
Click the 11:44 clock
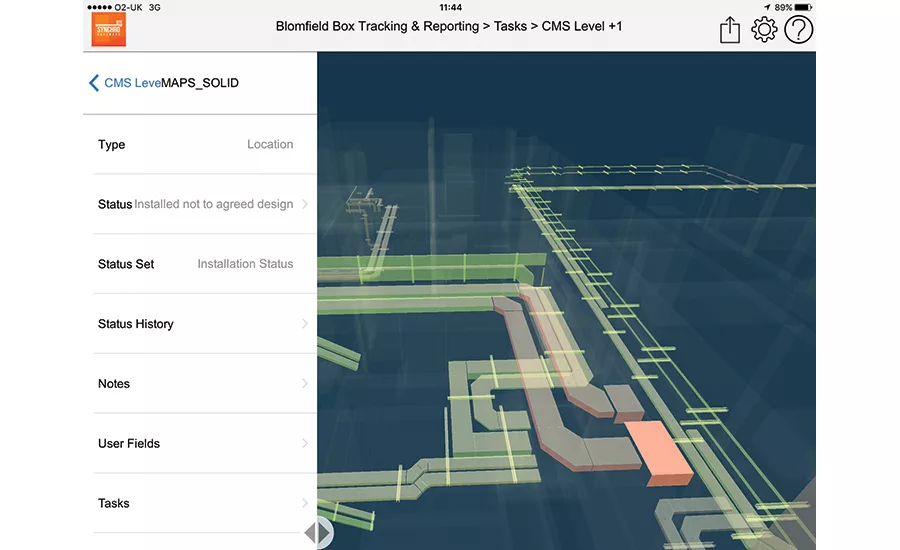click(450, 7)
